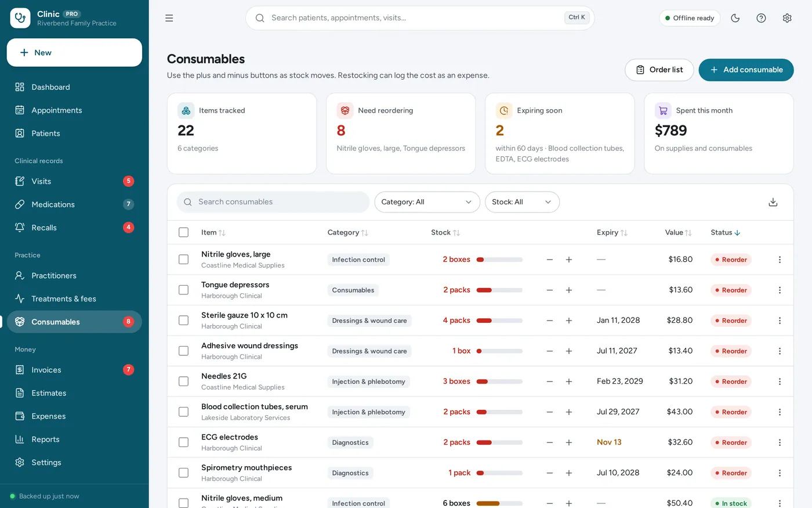Navigate to Invoices in the sidebar
Screen dimensions: 812x508
pyautogui.click(x=74, y=370)
